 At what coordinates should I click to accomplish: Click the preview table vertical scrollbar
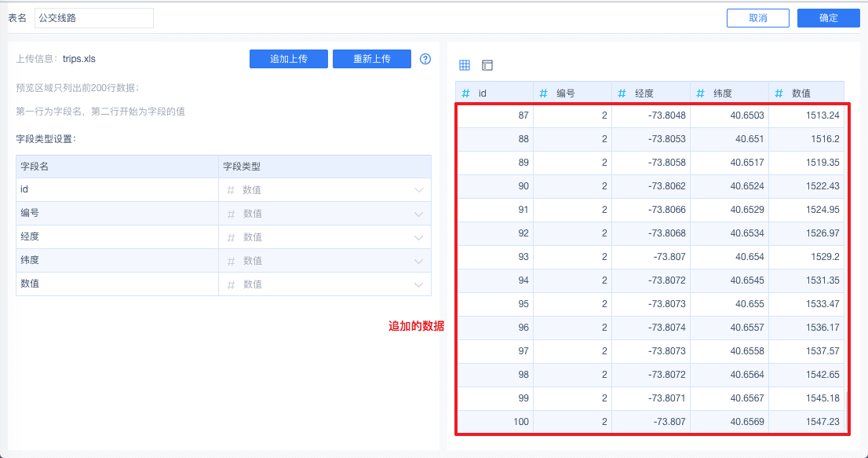(846, 409)
